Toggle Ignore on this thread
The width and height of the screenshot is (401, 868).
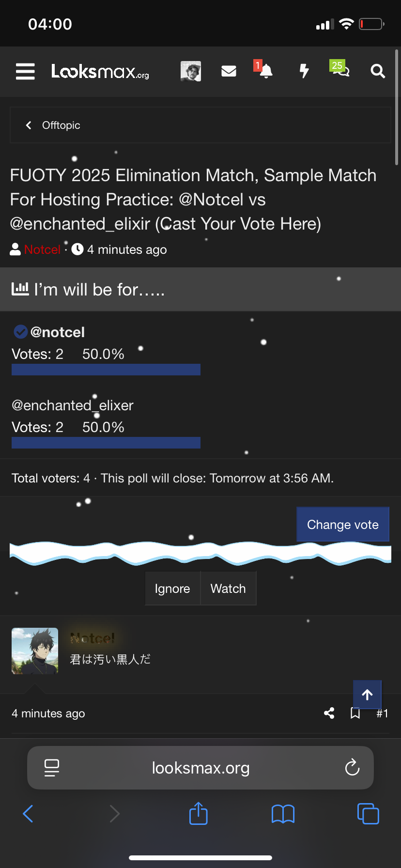tap(172, 589)
